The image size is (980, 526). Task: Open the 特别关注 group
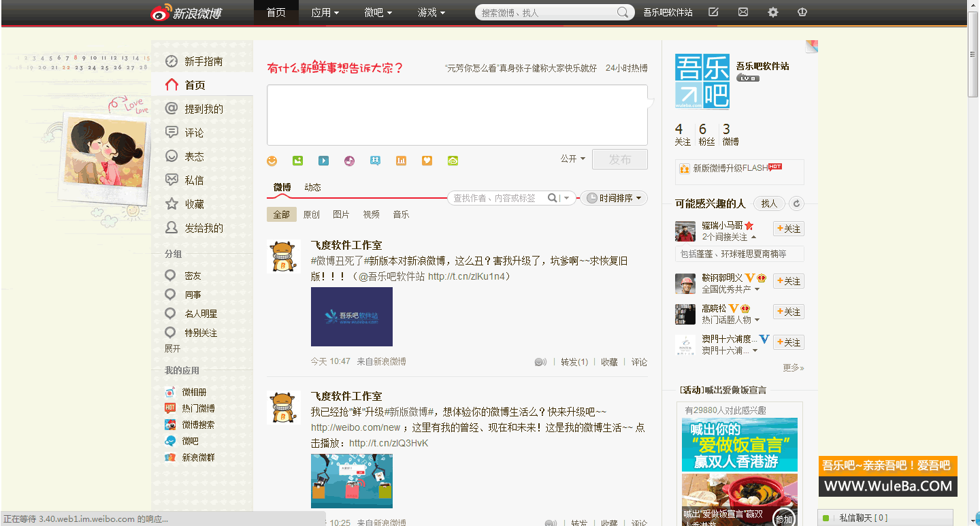point(202,333)
